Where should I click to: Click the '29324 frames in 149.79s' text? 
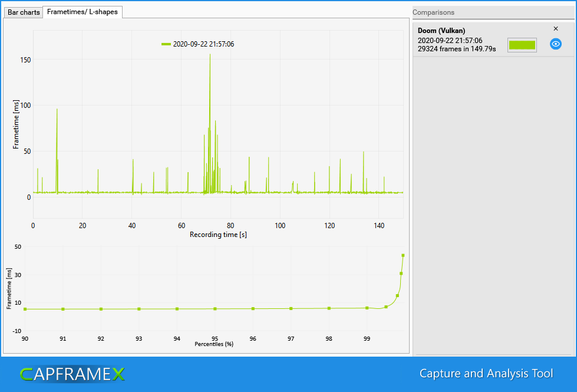click(x=457, y=49)
